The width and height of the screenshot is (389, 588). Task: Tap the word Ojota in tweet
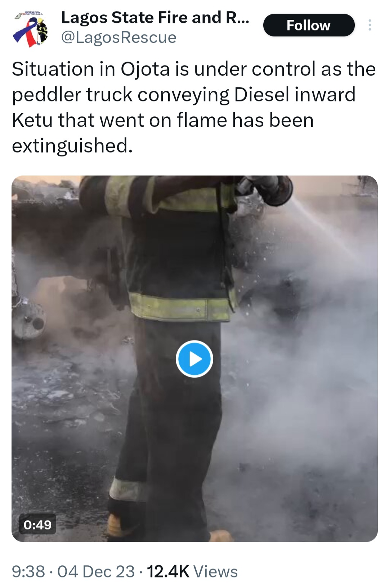145,69
